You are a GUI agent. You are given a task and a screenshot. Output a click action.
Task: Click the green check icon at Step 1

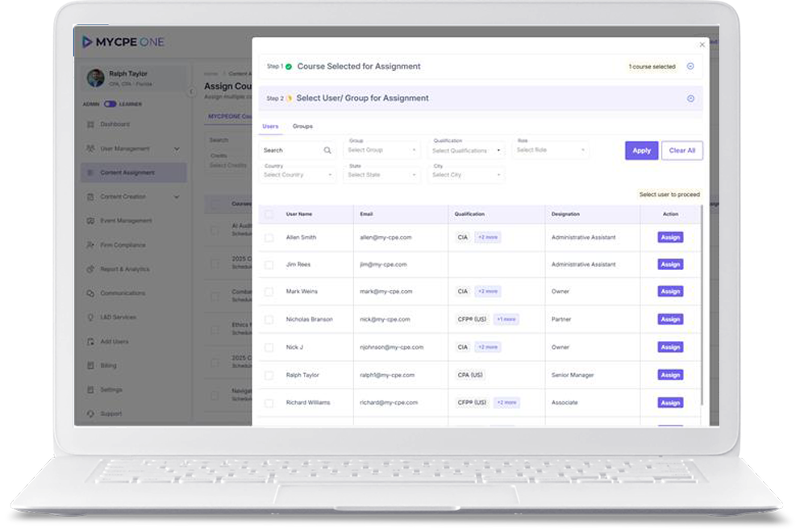click(289, 67)
